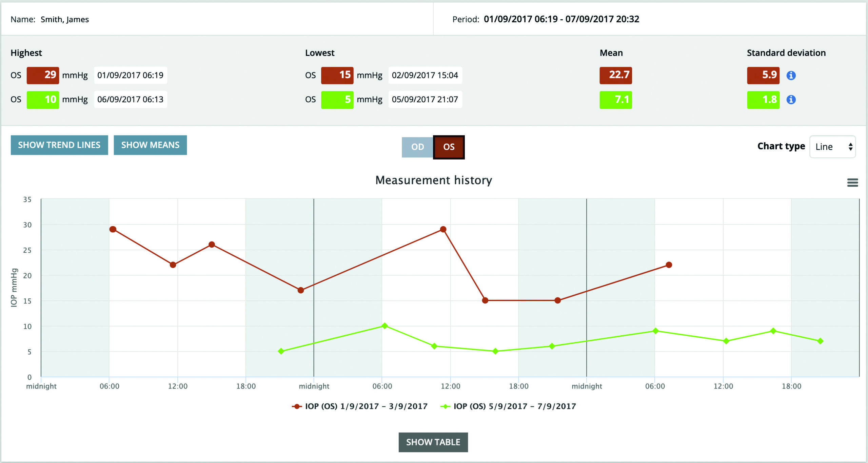Image resolution: width=868 pixels, height=463 pixels.
Task: Click the red 22.7 mean swatch
Action: [615, 75]
